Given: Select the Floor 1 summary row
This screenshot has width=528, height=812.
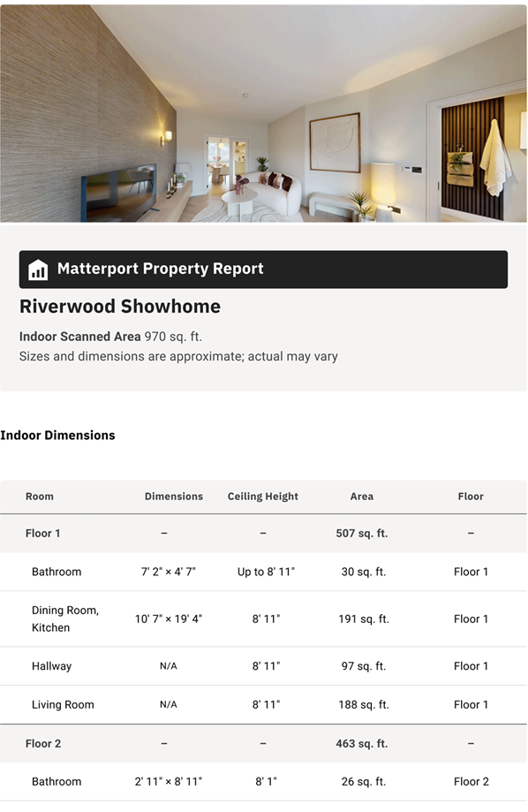Looking at the screenshot, I should [x=263, y=534].
